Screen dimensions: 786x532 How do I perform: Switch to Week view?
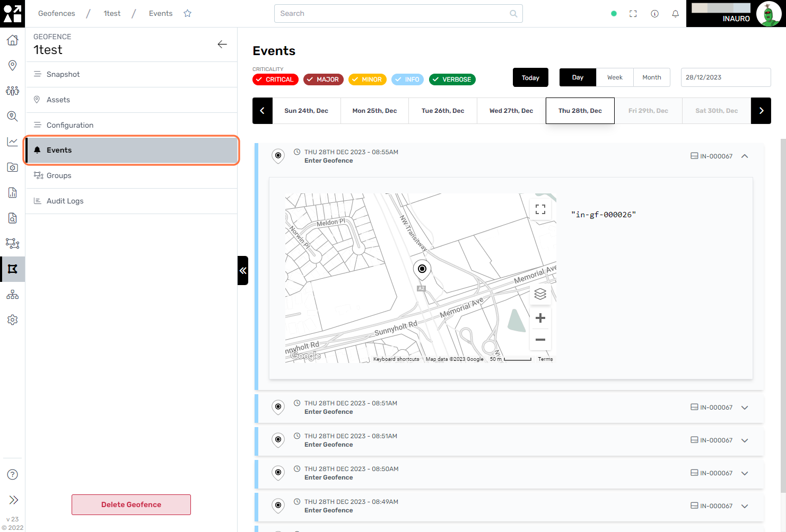615,77
